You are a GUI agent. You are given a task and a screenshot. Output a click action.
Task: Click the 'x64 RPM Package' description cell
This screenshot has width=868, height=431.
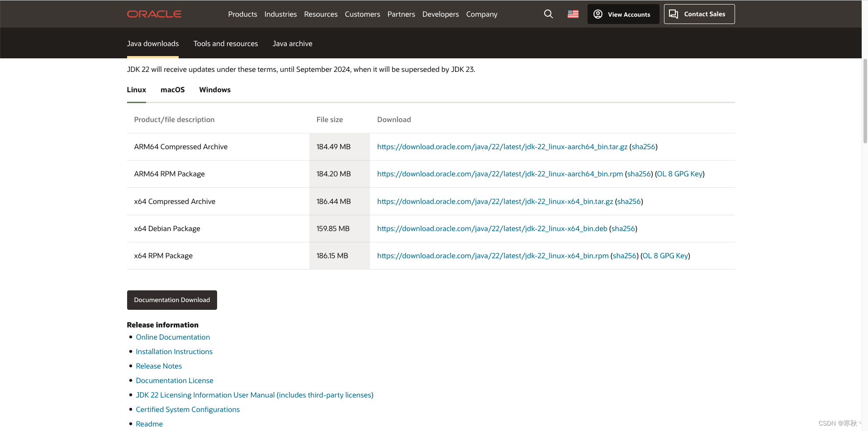pyautogui.click(x=218, y=256)
